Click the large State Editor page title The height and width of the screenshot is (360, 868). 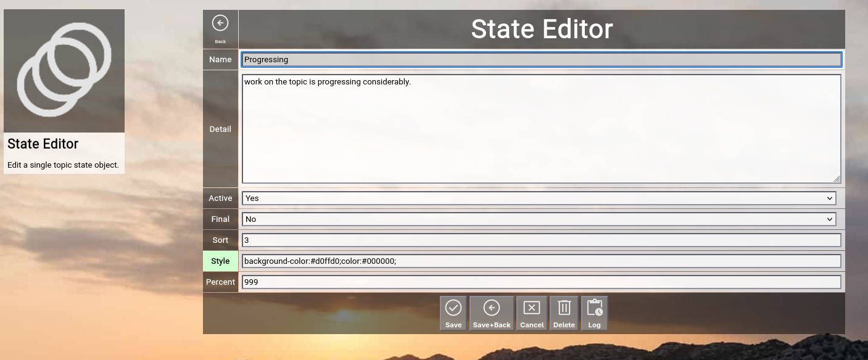[542, 29]
